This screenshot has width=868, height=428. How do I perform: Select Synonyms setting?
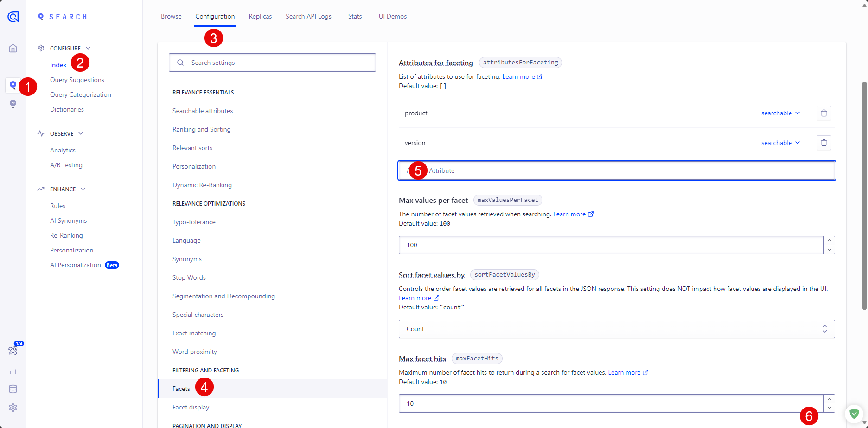187,259
